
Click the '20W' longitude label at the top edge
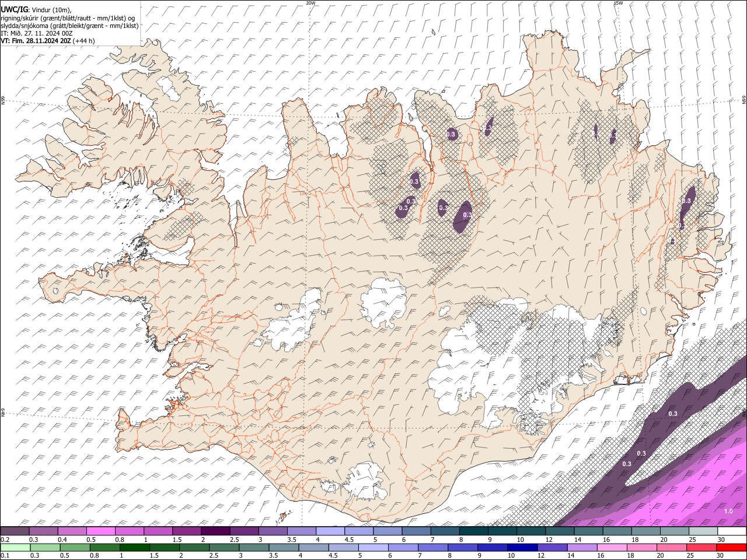(x=310, y=3)
